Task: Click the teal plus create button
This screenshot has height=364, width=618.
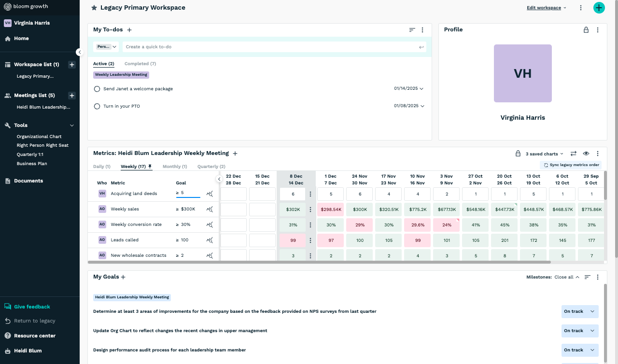Action: point(599,8)
